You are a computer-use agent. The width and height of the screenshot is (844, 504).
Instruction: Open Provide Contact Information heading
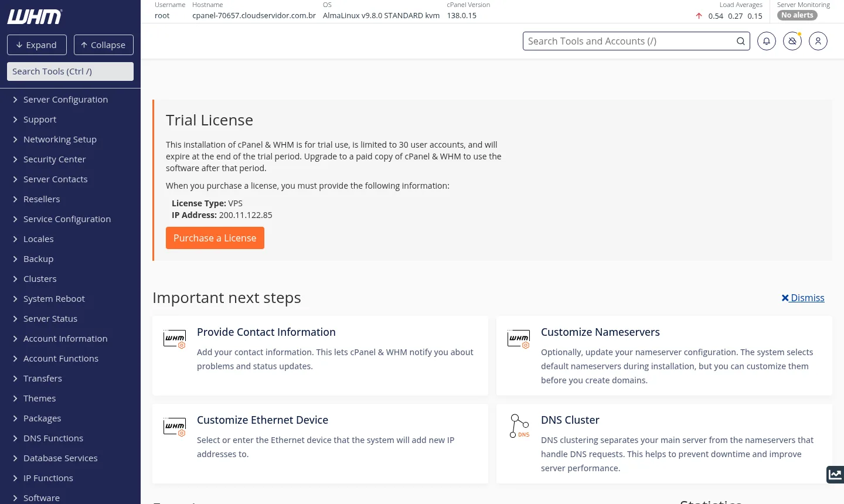pos(266,332)
